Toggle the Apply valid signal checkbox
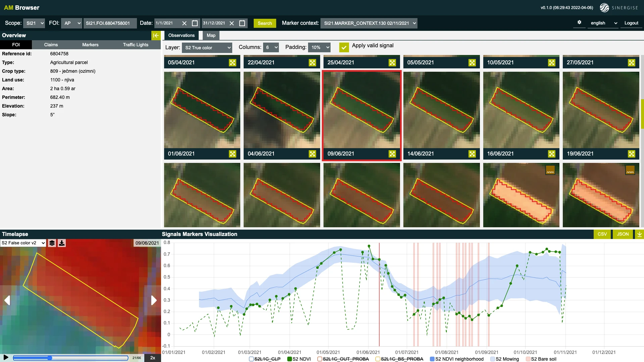This screenshot has width=644, height=362. pyautogui.click(x=344, y=47)
